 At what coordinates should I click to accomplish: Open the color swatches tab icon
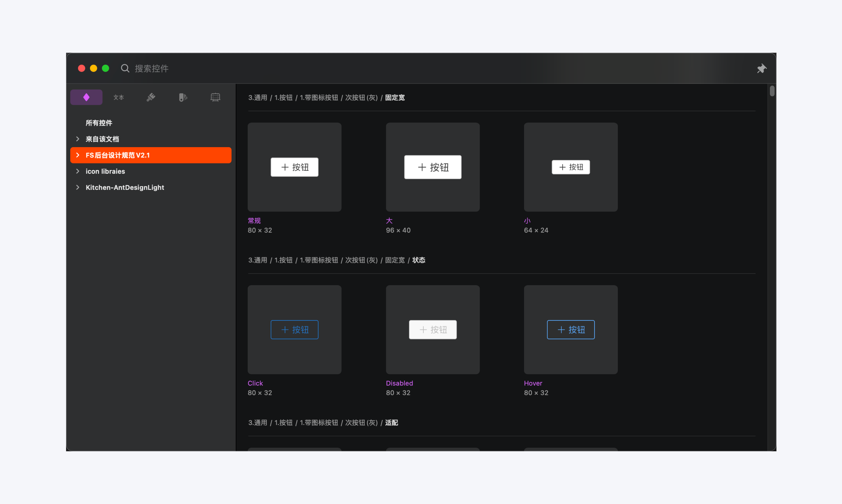tap(183, 97)
